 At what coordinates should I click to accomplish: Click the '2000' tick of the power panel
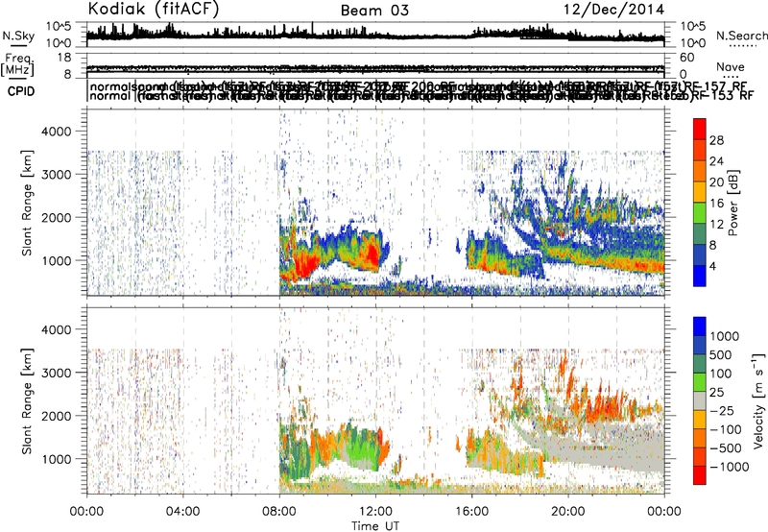click(56, 217)
